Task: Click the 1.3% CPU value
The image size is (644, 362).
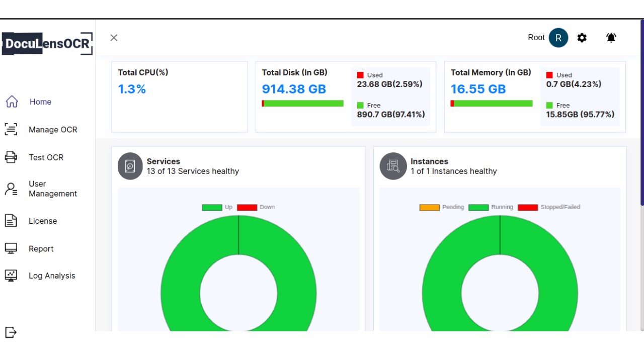Action: pos(132,89)
